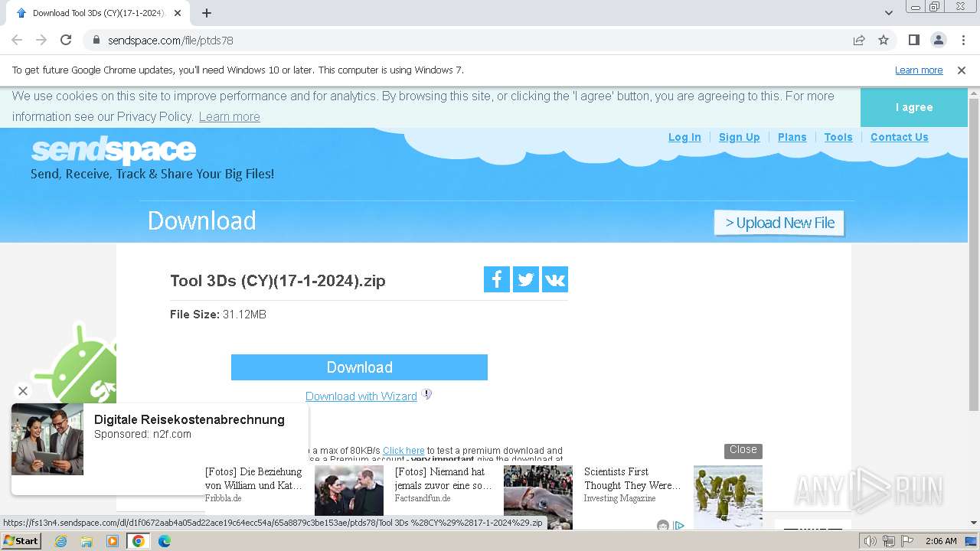
Task: Open the Plans page
Action: coord(792,137)
